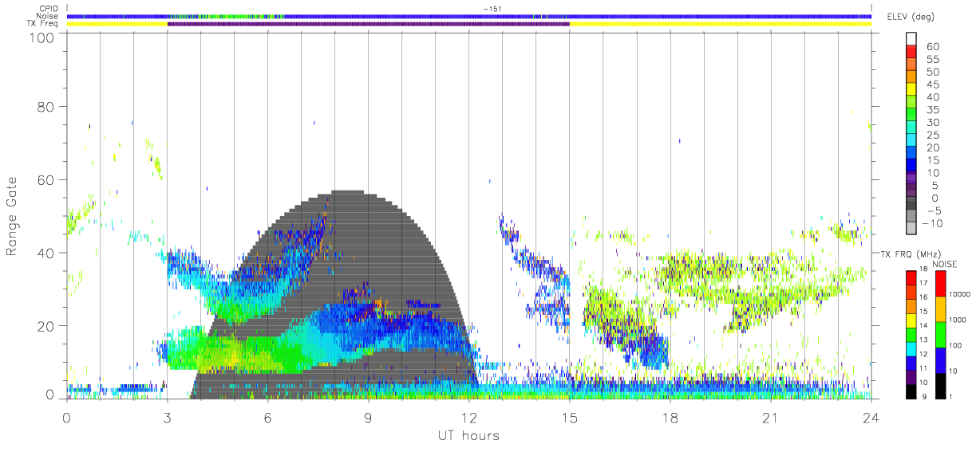This screenshot has width=980, height=452.
Task: Click the 18 tick label on UT hours axis
Action: 670,418
